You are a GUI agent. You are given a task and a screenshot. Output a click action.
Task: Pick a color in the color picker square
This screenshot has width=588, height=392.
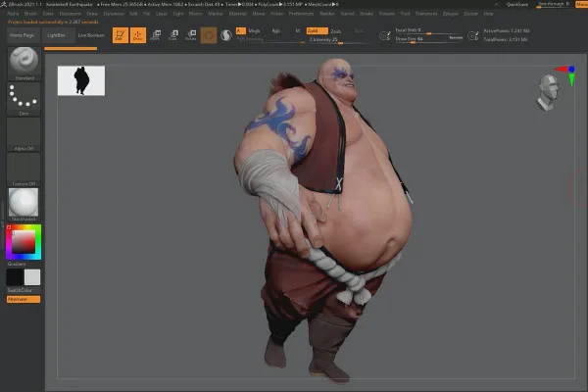tap(24, 242)
